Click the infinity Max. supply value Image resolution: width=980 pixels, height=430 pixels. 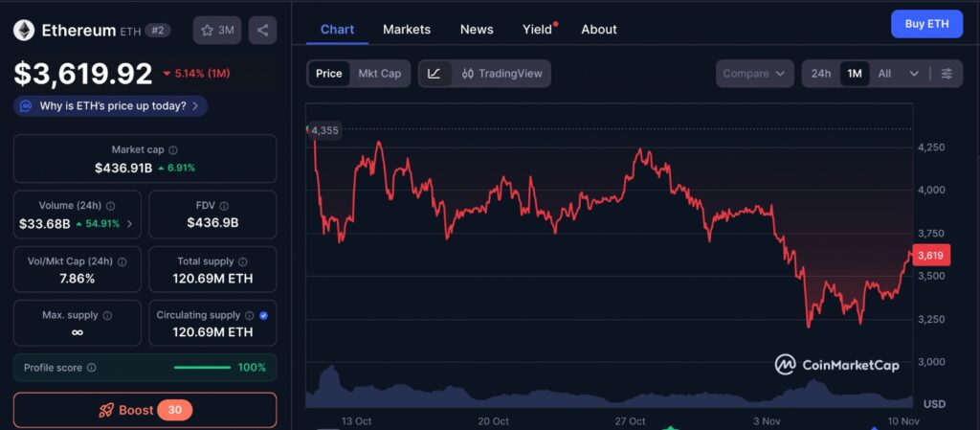(x=77, y=332)
